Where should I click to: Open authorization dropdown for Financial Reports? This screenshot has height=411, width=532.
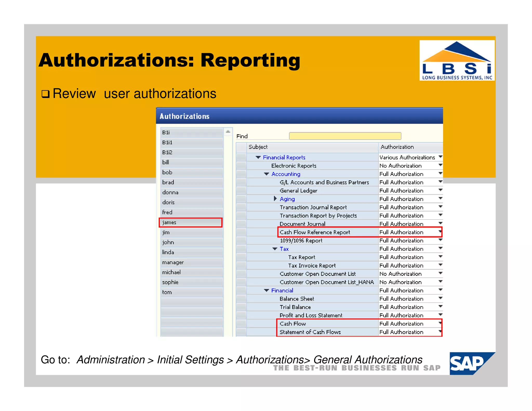[x=440, y=157]
